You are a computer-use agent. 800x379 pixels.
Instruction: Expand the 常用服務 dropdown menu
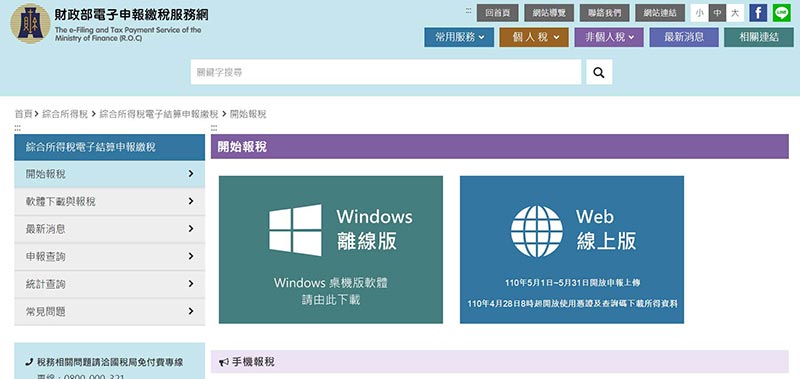[459, 37]
